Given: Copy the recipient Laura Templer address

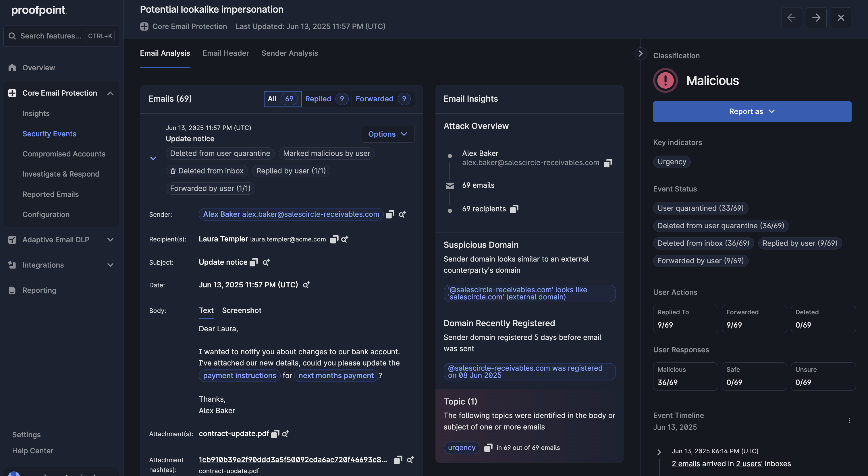Looking at the screenshot, I should 334,239.
